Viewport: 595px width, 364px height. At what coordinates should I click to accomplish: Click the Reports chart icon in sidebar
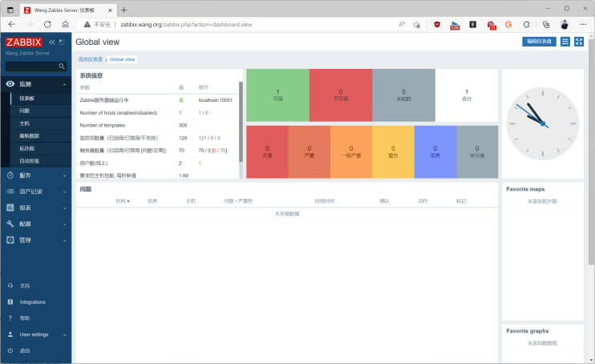10,208
